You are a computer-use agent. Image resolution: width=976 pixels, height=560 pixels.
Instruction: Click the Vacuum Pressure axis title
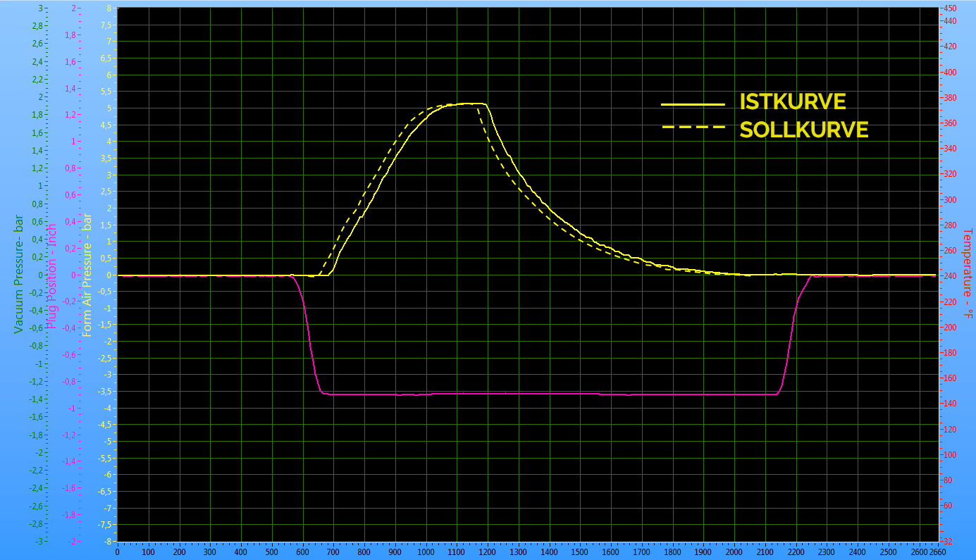pyautogui.click(x=18, y=274)
